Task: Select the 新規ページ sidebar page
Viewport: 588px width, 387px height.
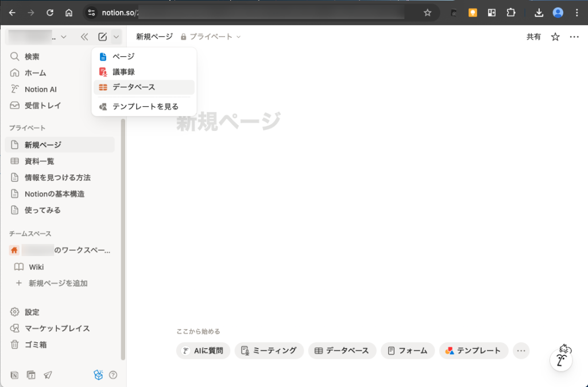Action: [x=60, y=145]
